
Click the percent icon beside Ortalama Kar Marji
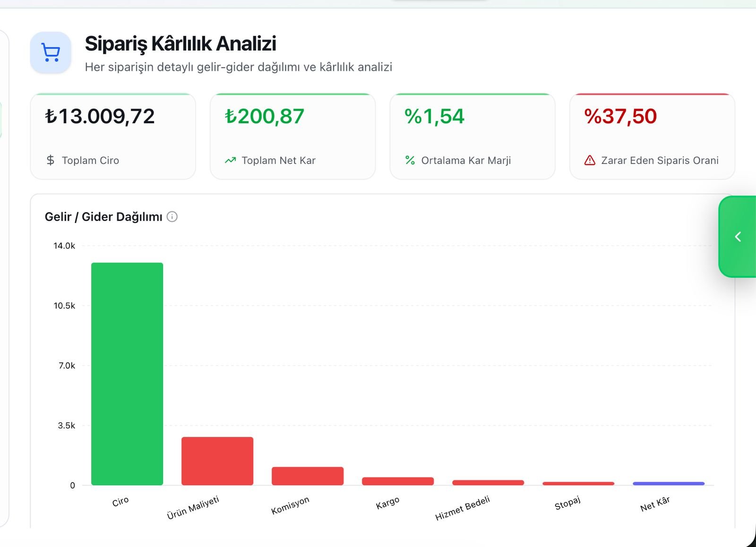410,160
